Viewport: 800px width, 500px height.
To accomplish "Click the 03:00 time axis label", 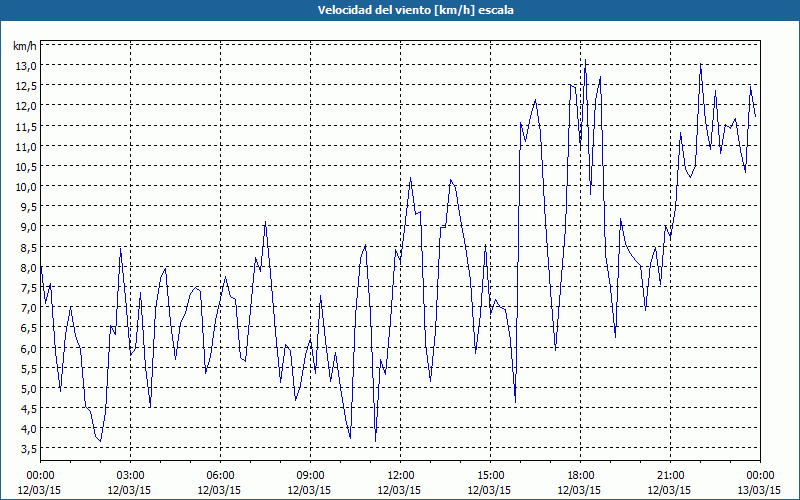I will [x=130, y=476].
